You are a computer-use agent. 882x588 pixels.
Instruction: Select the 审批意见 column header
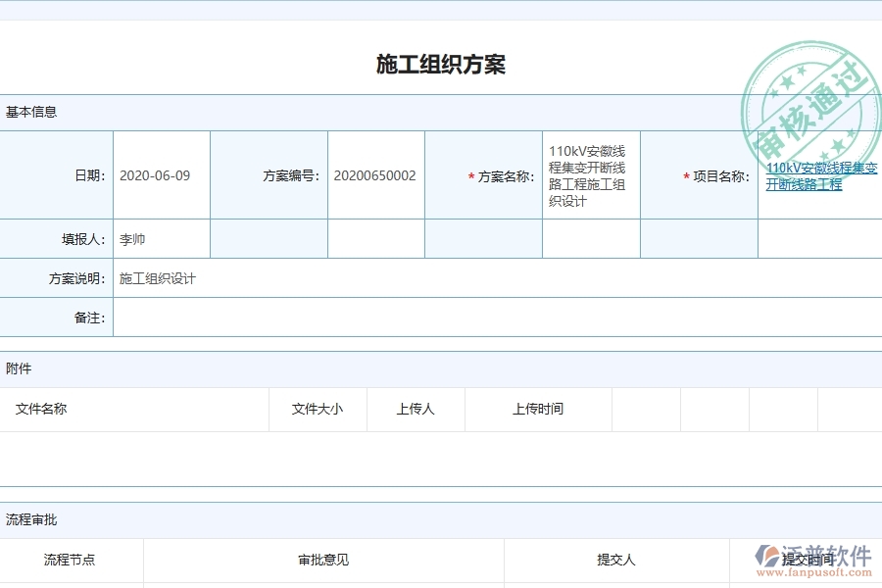tap(321, 560)
